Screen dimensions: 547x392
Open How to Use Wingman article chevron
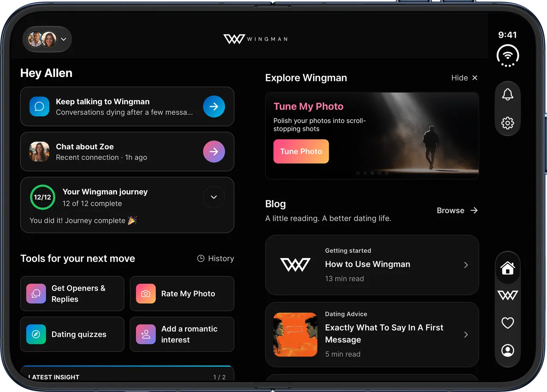[x=466, y=265]
